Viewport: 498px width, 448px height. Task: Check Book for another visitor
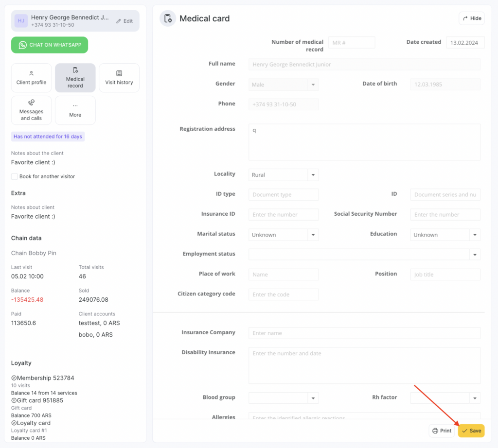[15, 176]
